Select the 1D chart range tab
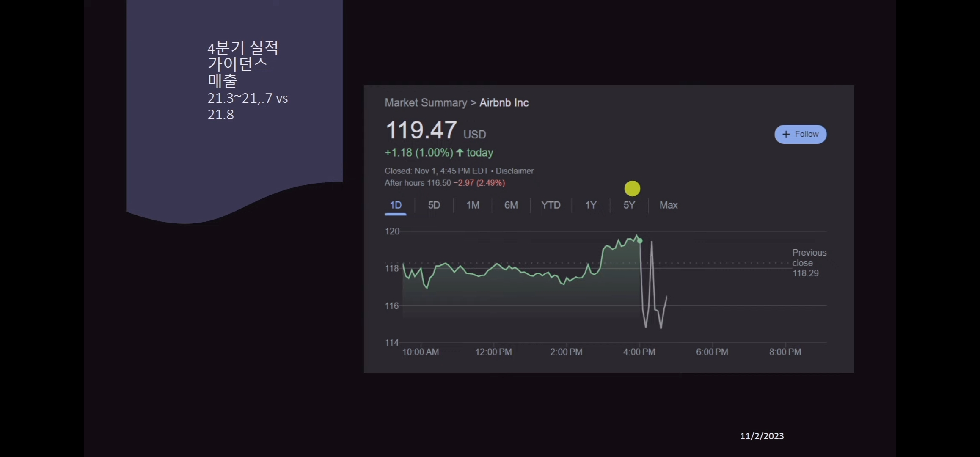 [396, 205]
